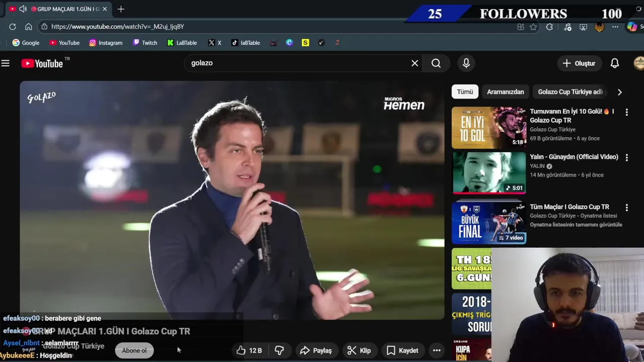This screenshot has height=362, width=644.
Task: Click the main video player
Action: coord(232,200)
